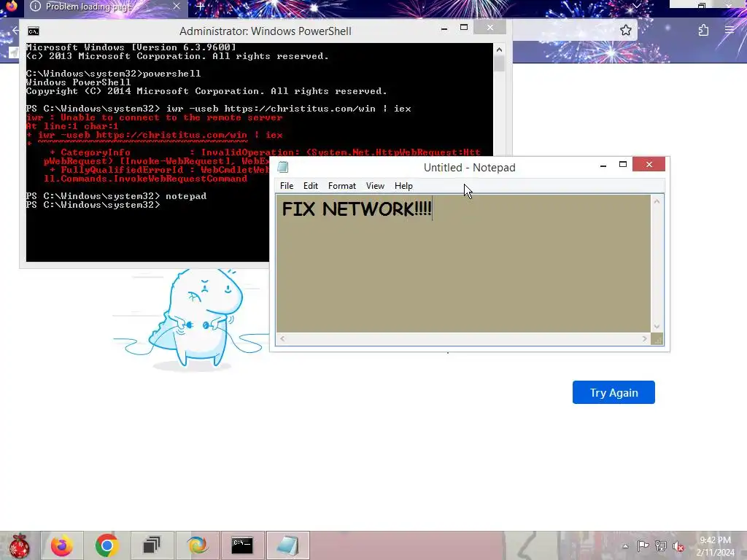Click Notepad vertical scrollbar down arrow
This screenshot has width=747, height=560.
click(x=657, y=327)
